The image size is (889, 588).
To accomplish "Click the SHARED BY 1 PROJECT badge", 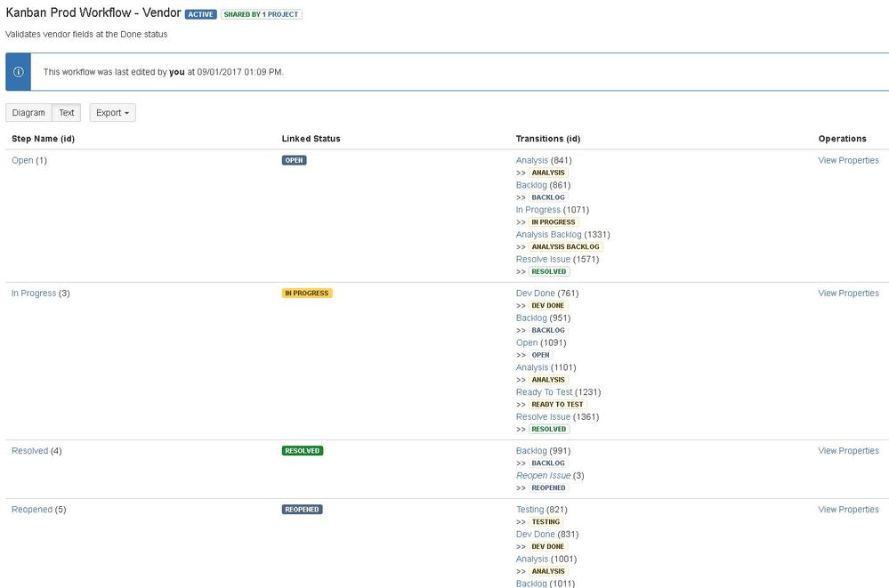I will coord(262,14).
